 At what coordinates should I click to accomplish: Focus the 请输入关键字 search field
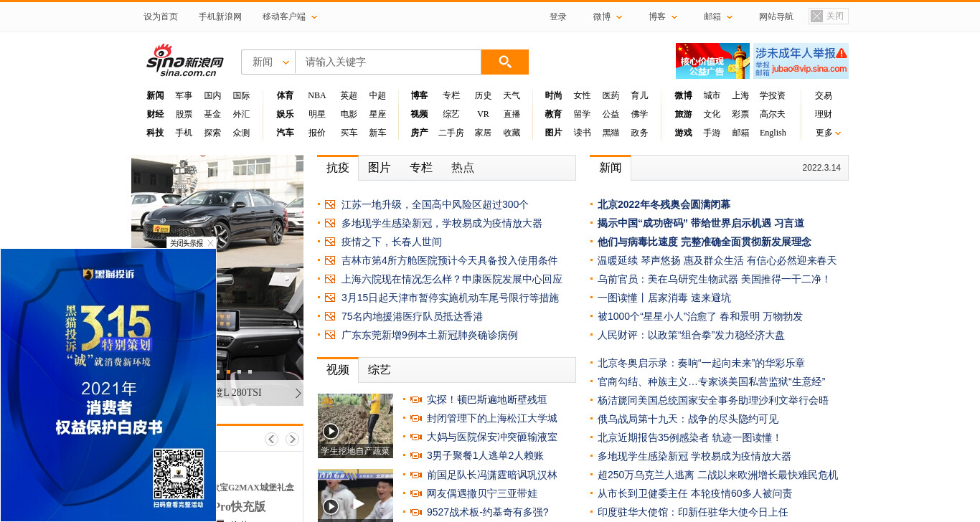(387, 62)
